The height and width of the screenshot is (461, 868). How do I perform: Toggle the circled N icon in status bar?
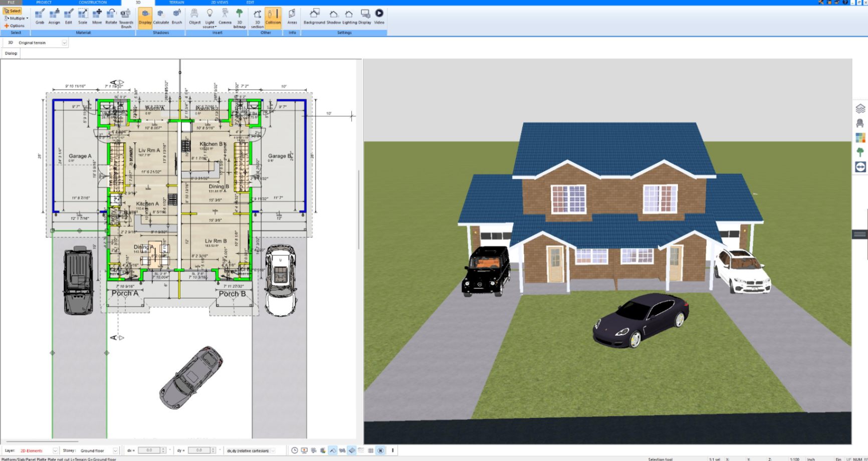(380, 450)
